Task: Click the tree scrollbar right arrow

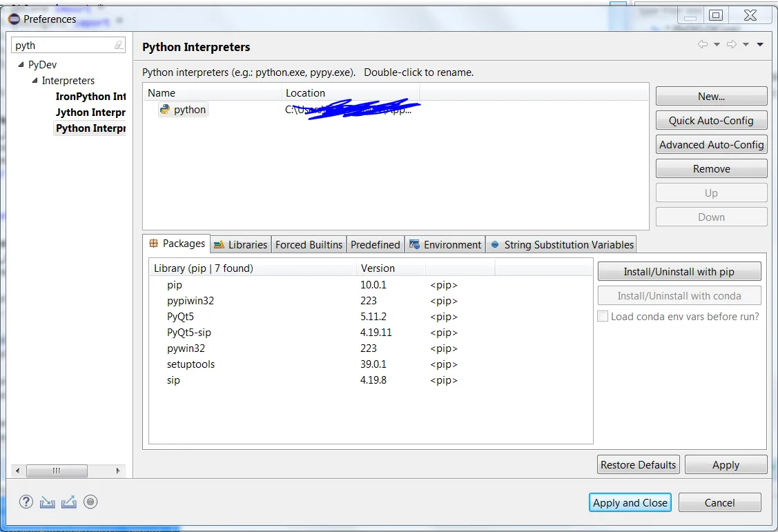Action: [118, 471]
